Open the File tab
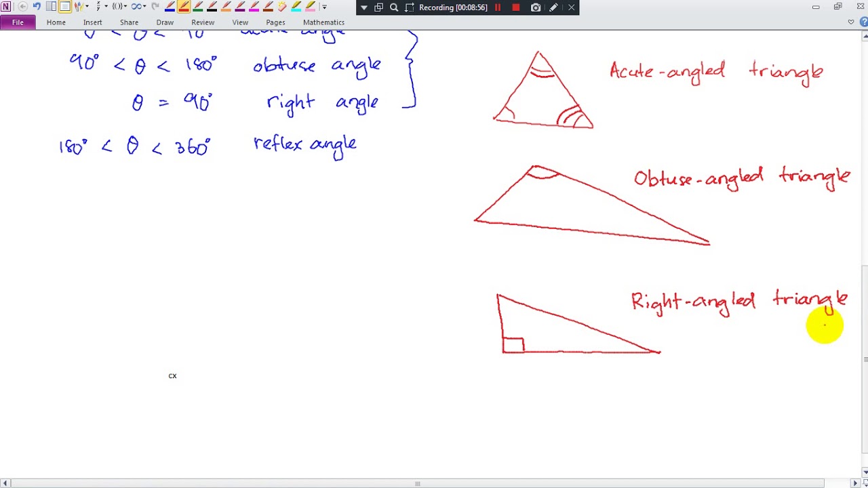The height and width of the screenshot is (488, 868). tap(18, 22)
